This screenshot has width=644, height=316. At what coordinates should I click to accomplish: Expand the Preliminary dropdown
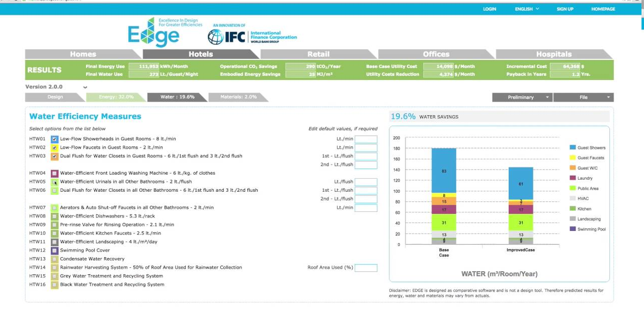point(522,98)
